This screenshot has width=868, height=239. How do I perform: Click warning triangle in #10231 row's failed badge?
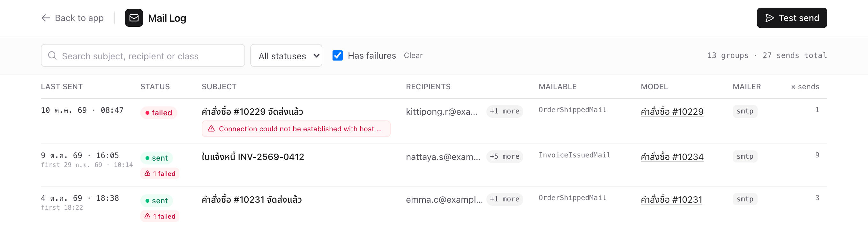[147, 216]
